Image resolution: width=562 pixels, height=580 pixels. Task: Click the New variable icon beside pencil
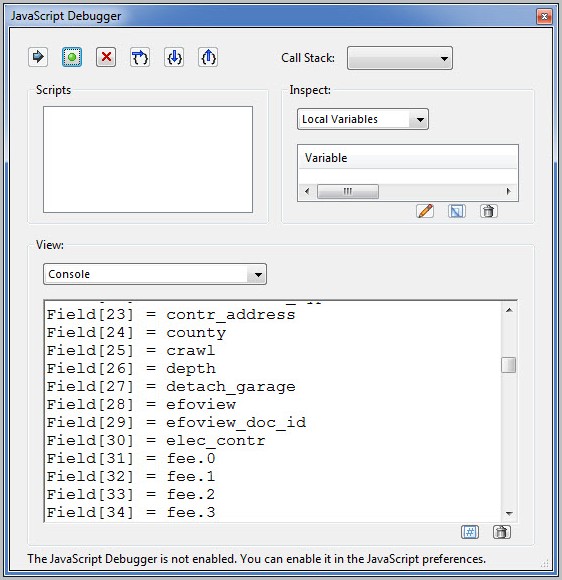(457, 211)
